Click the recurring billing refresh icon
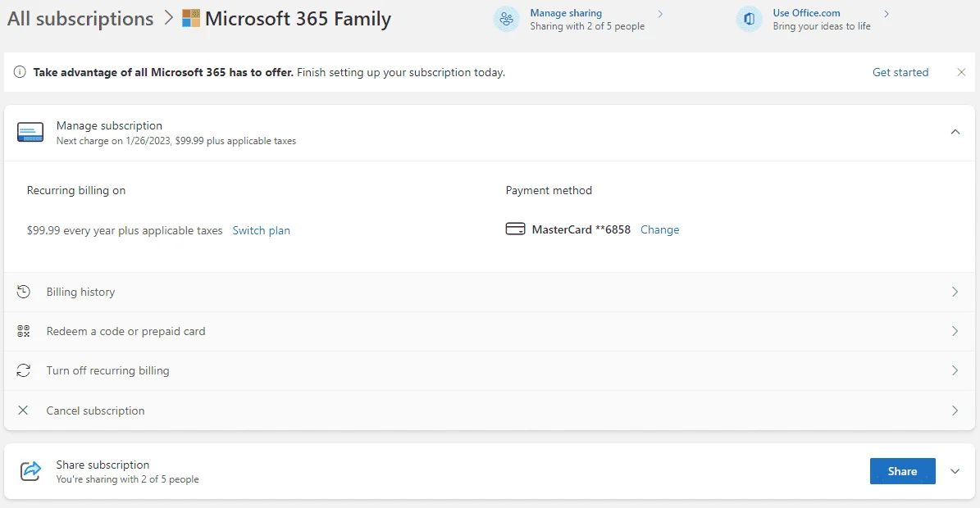This screenshot has height=508, width=980. click(23, 370)
